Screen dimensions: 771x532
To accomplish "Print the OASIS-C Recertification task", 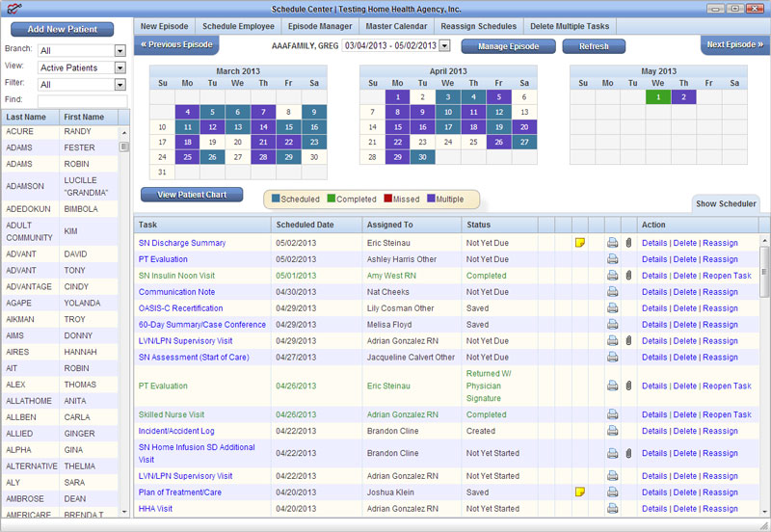I will [612, 307].
